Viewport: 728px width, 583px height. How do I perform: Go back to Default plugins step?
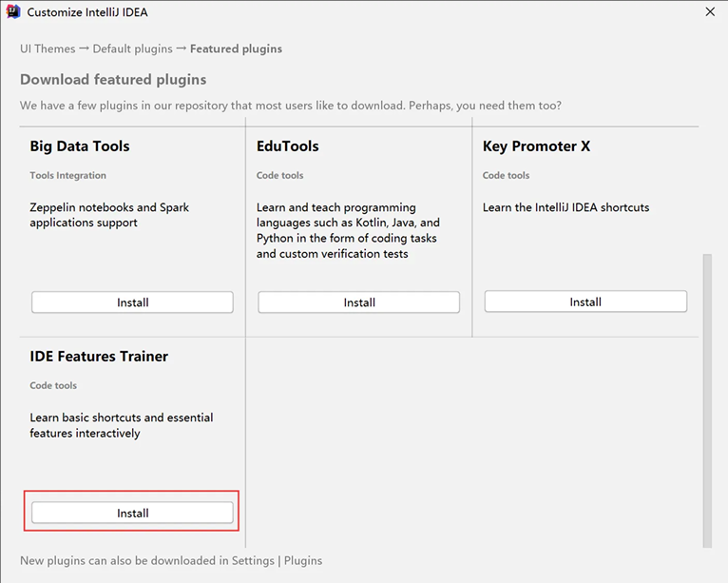pos(132,49)
